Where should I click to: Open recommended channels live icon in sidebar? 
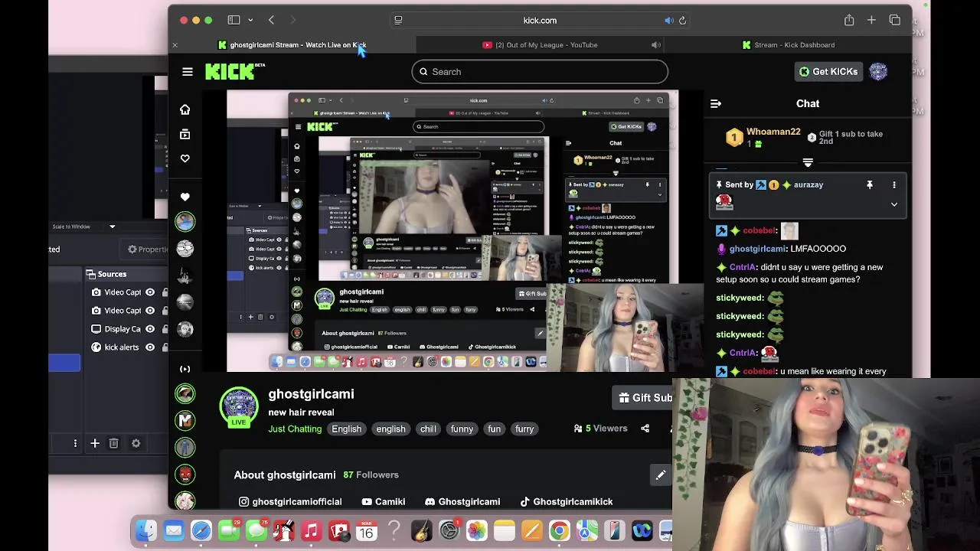[x=185, y=369]
